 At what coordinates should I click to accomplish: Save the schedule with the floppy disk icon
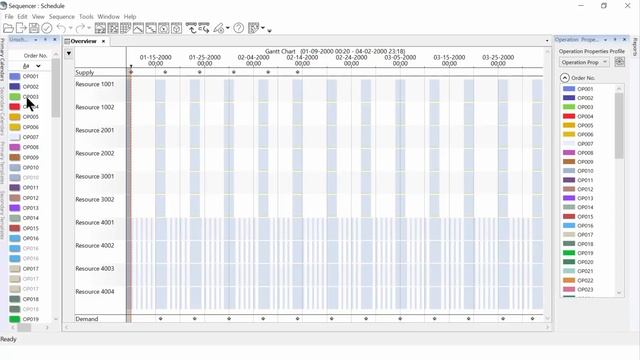pyautogui.click(x=34, y=28)
